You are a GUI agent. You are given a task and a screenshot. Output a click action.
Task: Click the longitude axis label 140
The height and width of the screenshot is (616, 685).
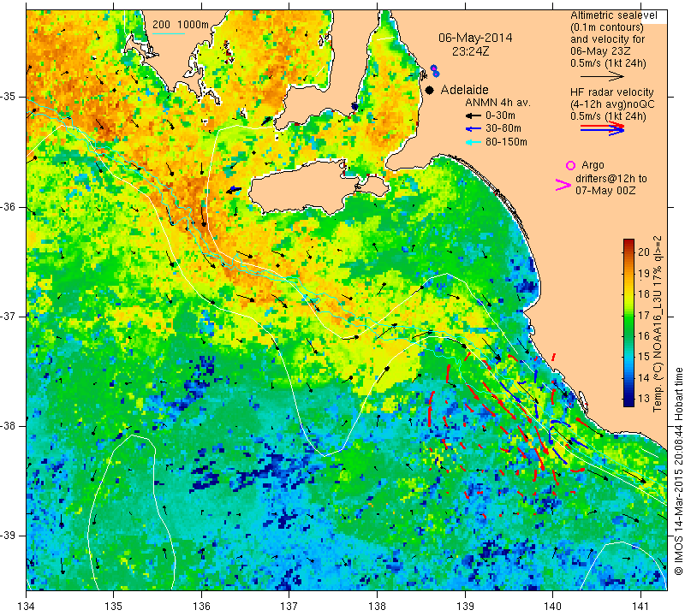pos(552,606)
